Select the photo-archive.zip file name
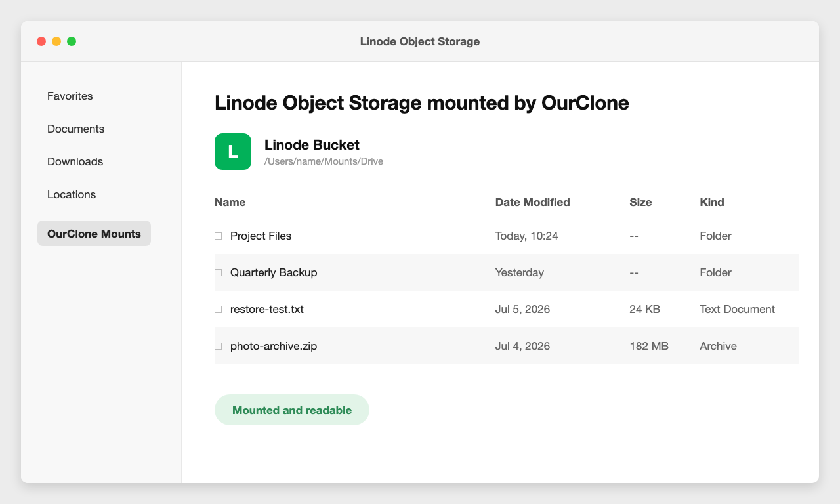Screen dimensions: 840x504 tap(274, 346)
